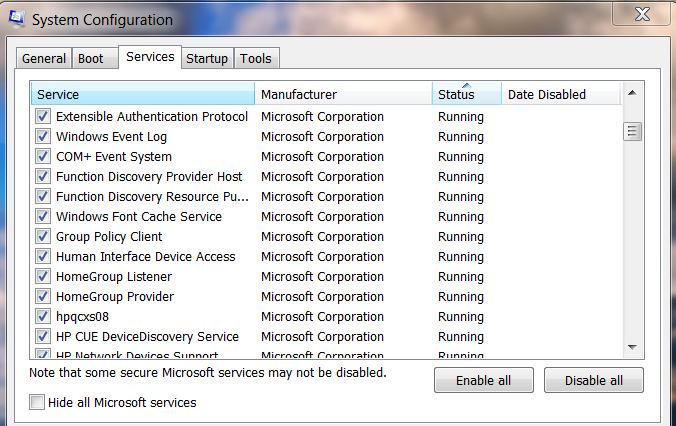Click the Enable all button
This screenshot has width=676, height=426.
(483, 381)
